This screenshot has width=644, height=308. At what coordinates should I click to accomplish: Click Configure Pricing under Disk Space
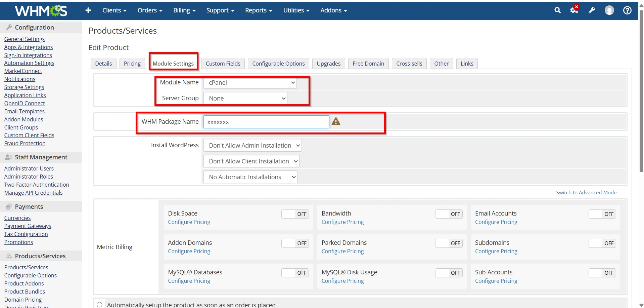tap(189, 222)
